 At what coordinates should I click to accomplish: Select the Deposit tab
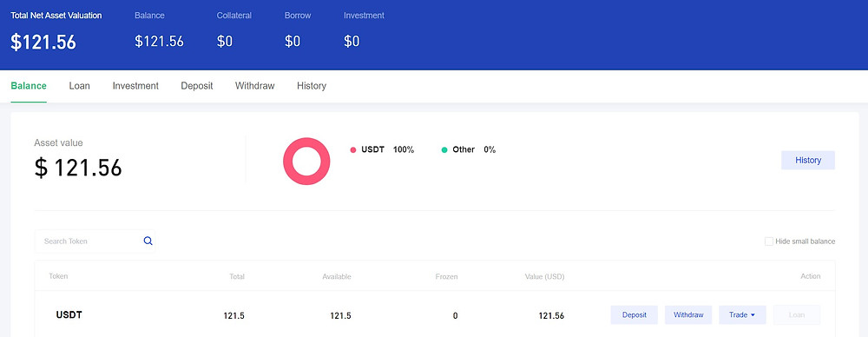coord(197,86)
